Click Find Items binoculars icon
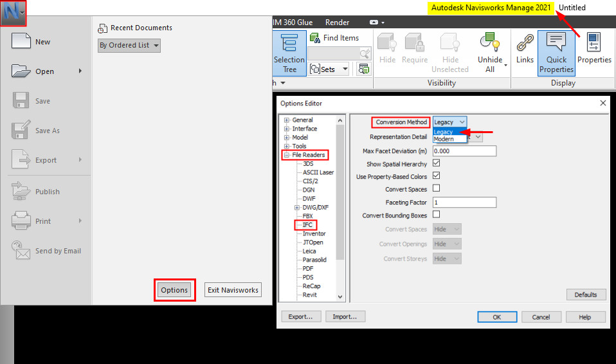The image size is (616, 364). coord(314,38)
